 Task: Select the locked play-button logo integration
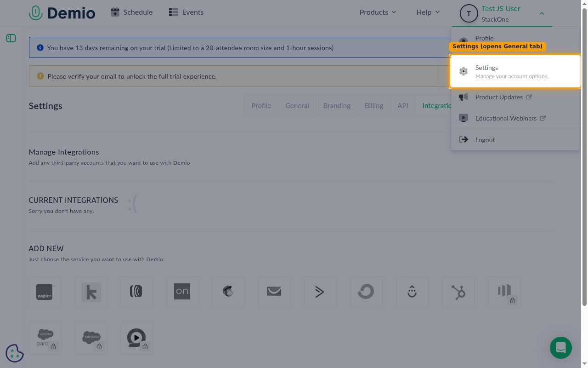(137, 338)
